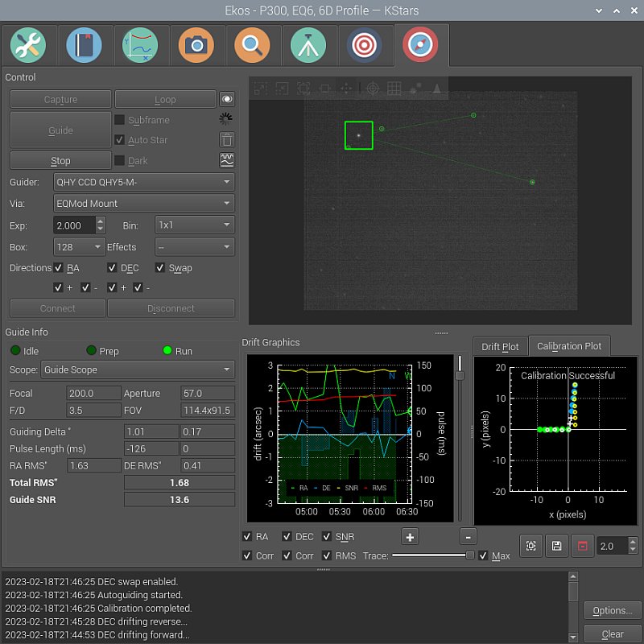Viewport: 644px width, 644px height.
Task: Toggle the RA plus direction checkbox
Action: pyautogui.click(x=58, y=287)
